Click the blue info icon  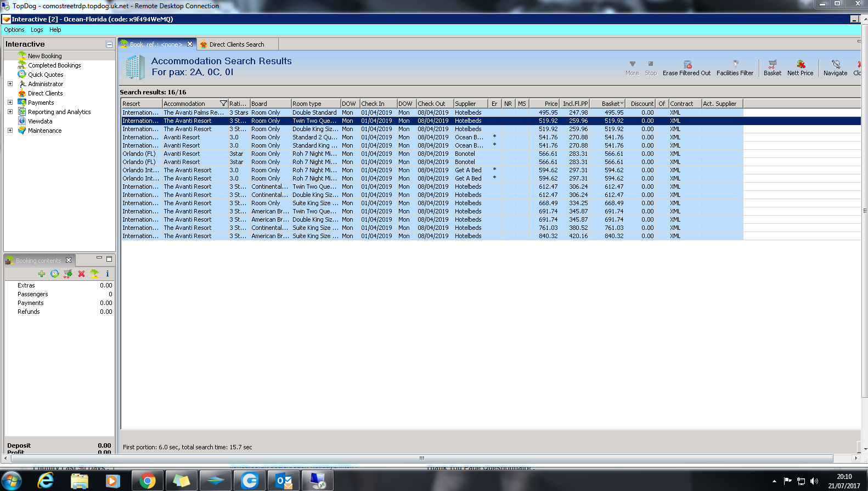(108, 274)
